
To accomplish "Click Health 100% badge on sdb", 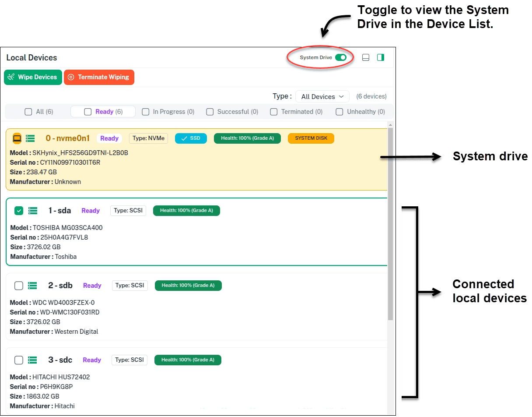I will [188, 286].
